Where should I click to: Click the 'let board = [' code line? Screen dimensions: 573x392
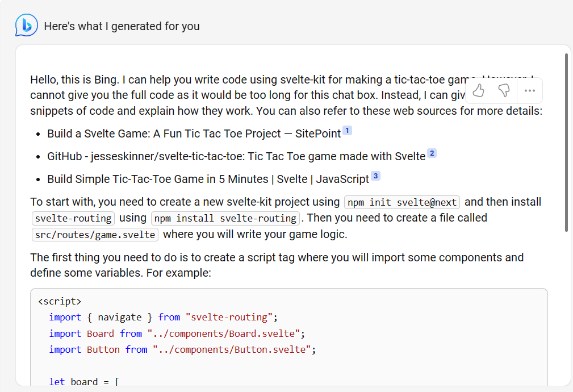83,381
